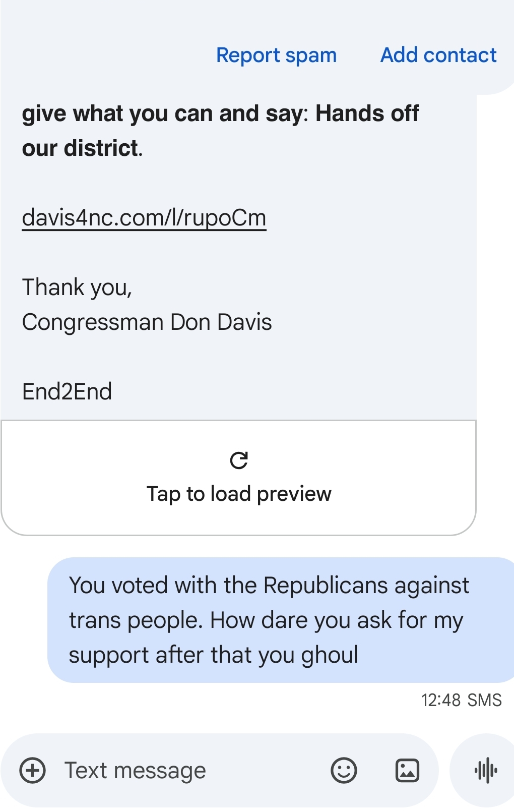Click the "Congressman Don Davis" signature line

[147, 322]
